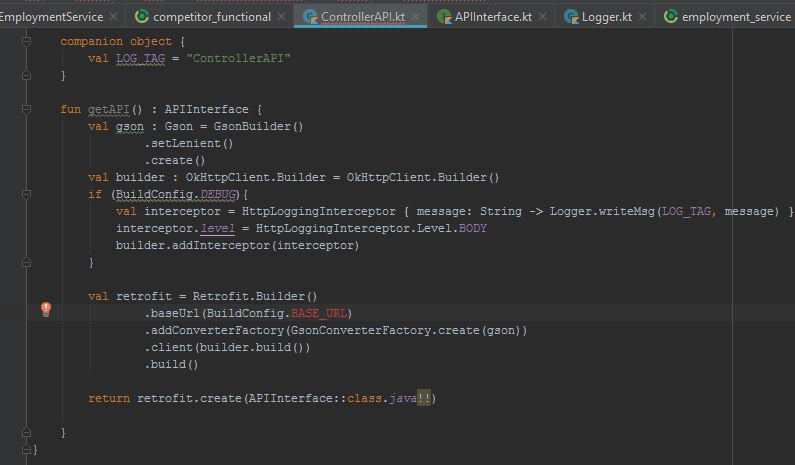Click the "ControllerAPI" string literal
Image resolution: width=795 pixels, height=465 pixels.
pyautogui.click(x=238, y=58)
